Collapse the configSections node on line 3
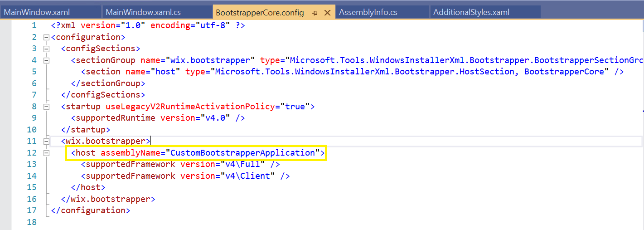This screenshot has height=230, width=644. [x=46, y=49]
